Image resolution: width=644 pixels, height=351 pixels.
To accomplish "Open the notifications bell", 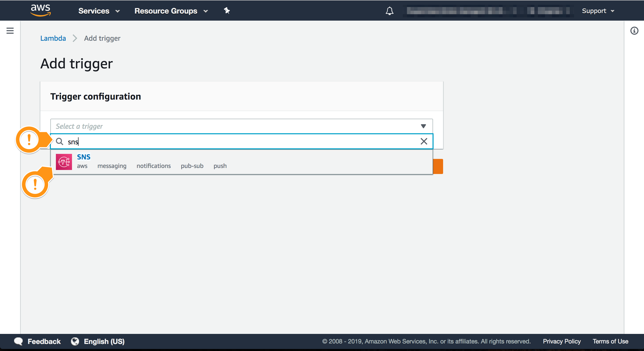I will pos(389,11).
